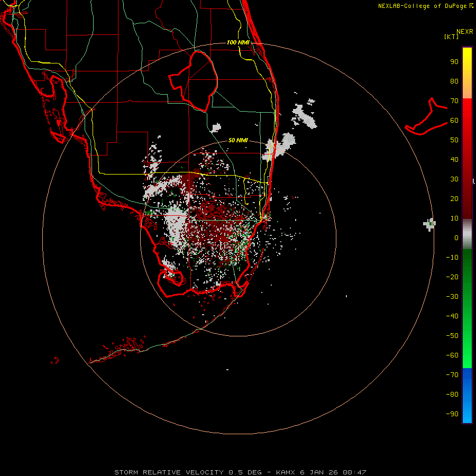
Task: Click the -40 value on the velocity scale
Action: (452, 316)
